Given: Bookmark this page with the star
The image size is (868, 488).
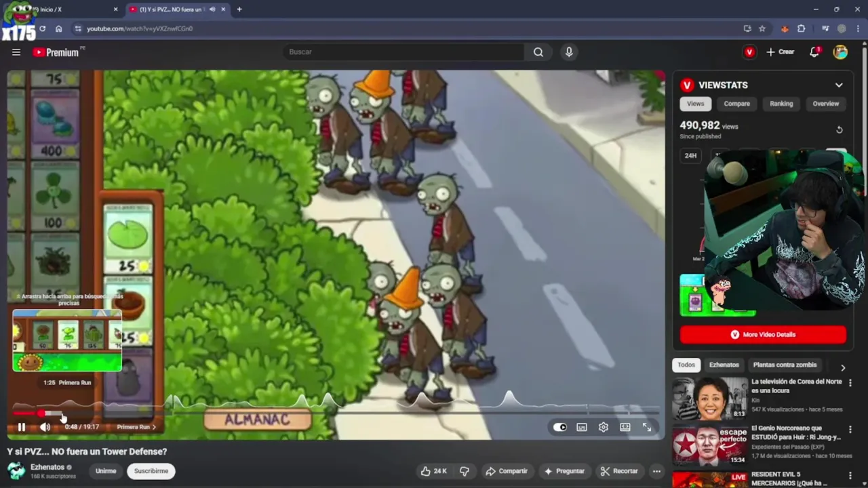Looking at the screenshot, I should [x=762, y=28].
